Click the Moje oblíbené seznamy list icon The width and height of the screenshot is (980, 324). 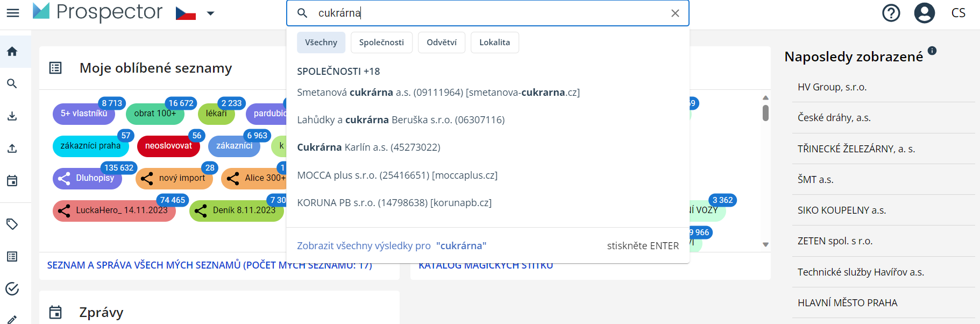coord(55,68)
